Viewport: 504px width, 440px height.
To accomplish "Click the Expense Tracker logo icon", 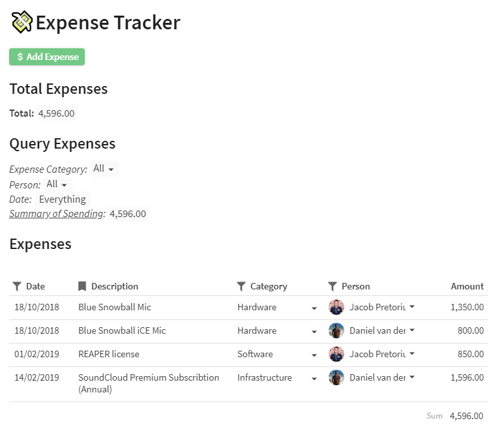I will [22, 22].
